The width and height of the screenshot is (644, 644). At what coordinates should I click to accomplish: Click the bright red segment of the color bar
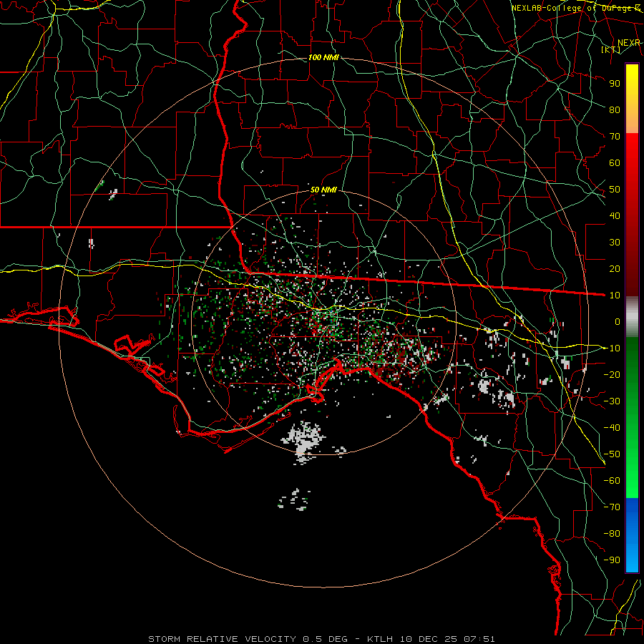[x=632, y=156]
